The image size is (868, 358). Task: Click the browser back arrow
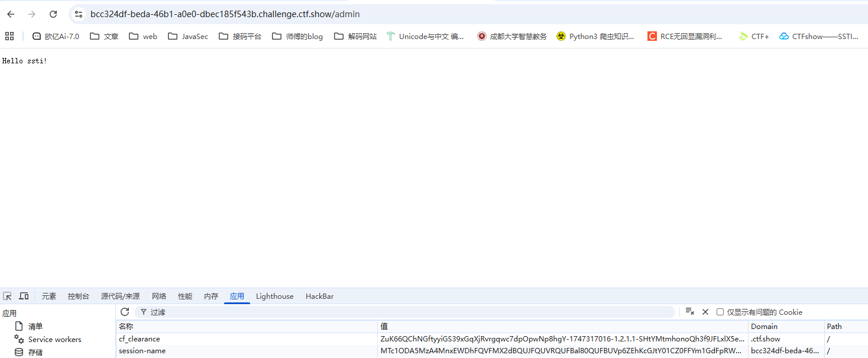click(x=11, y=14)
